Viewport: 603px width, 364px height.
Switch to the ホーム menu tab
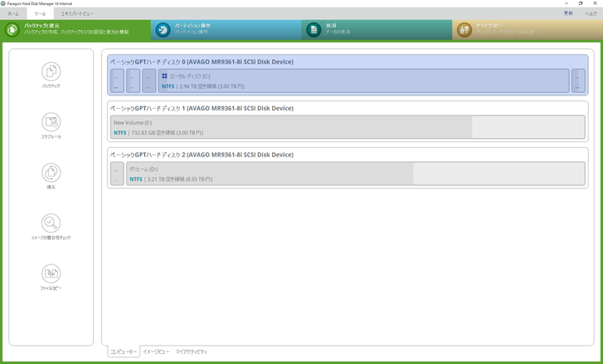click(13, 14)
